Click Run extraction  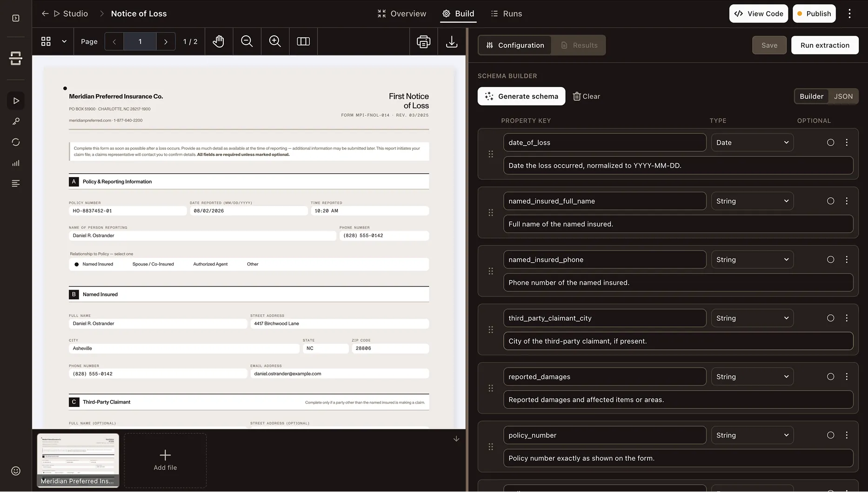pyautogui.click(x=825, y=45)
